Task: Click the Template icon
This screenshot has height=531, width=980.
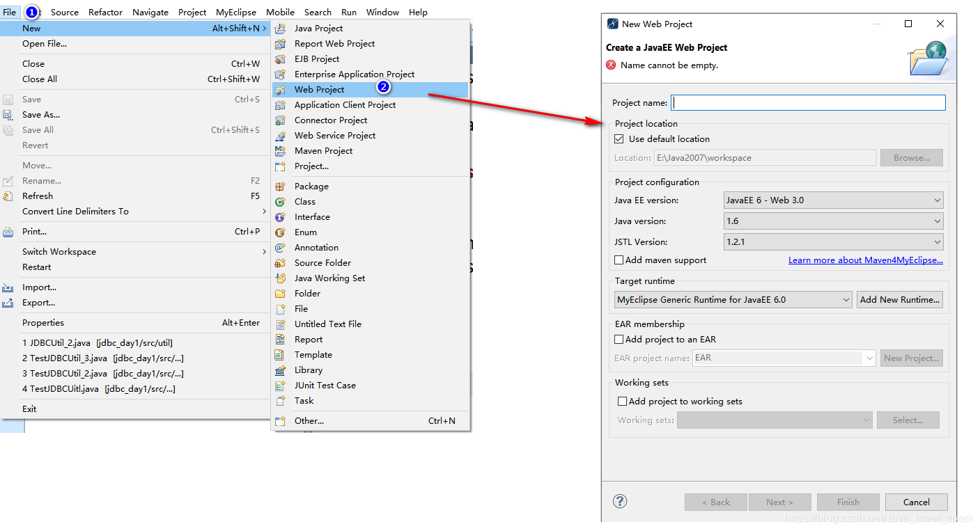Action: pos(280,355)
